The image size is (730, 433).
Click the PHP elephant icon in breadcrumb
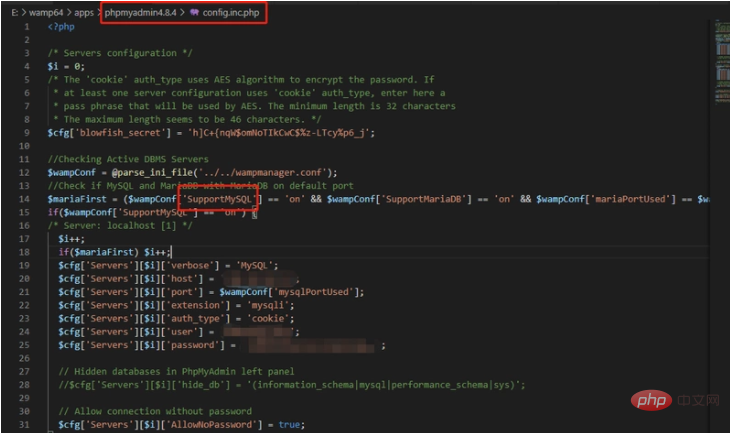(x=194, y=13)
